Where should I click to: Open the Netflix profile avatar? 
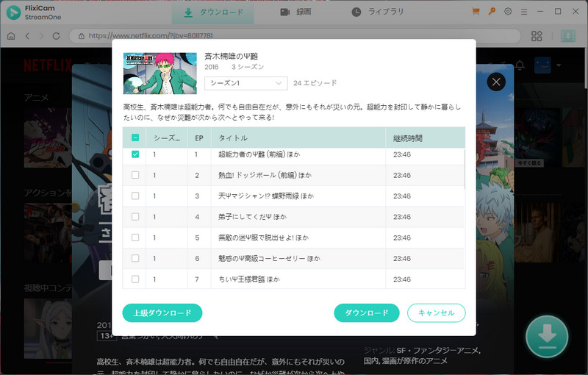tap(542, 65)
